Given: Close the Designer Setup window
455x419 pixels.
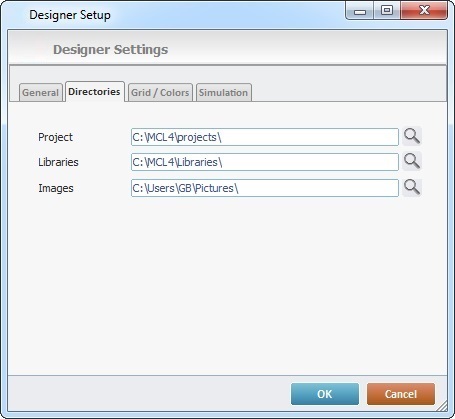Looking at the screenshot, I should [424, 11].
